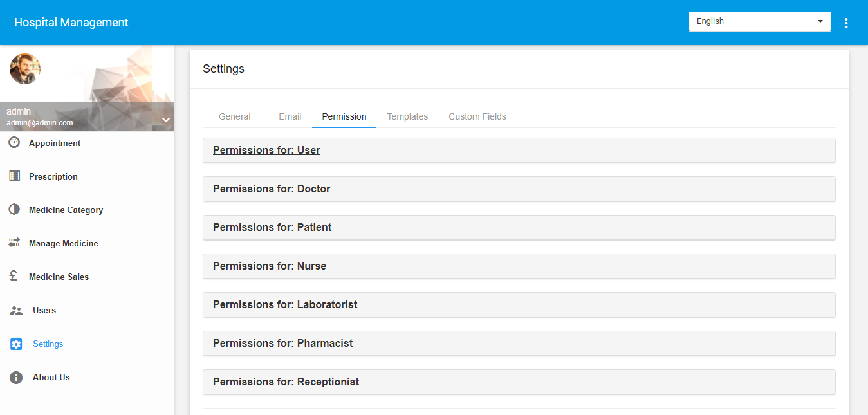This screenshot has width=868, height=415.
Task: Select the Appointment clock icon in sidebar
Action: click(x=15, y=142)
